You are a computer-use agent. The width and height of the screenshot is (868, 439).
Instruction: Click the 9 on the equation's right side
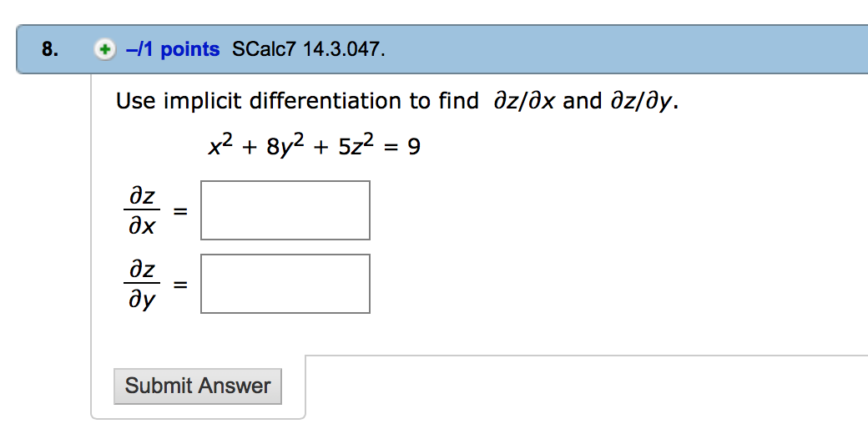414,147
